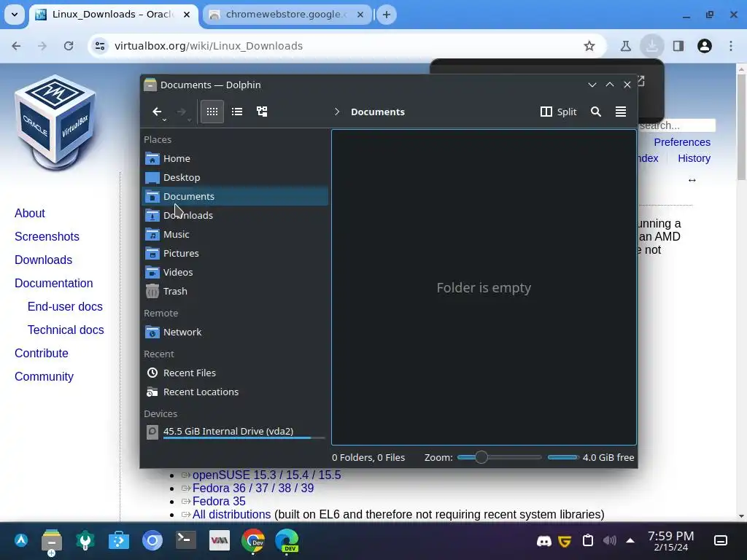Switch Dolphin to Compact list view

point(237,112)
